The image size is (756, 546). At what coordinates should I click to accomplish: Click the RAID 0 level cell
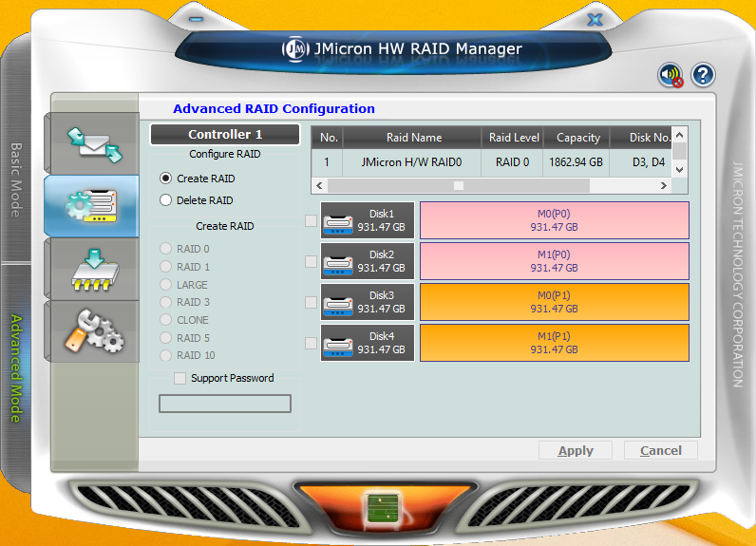513,162
